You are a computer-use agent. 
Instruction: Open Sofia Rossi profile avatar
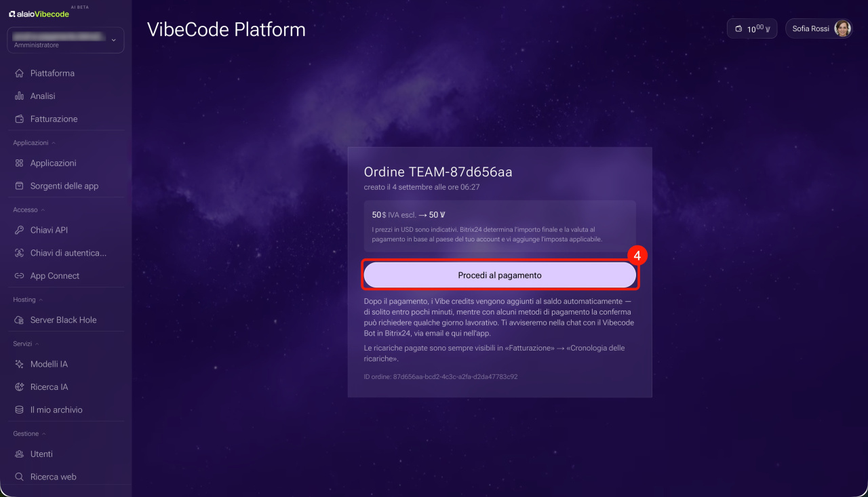coord(842,28)
